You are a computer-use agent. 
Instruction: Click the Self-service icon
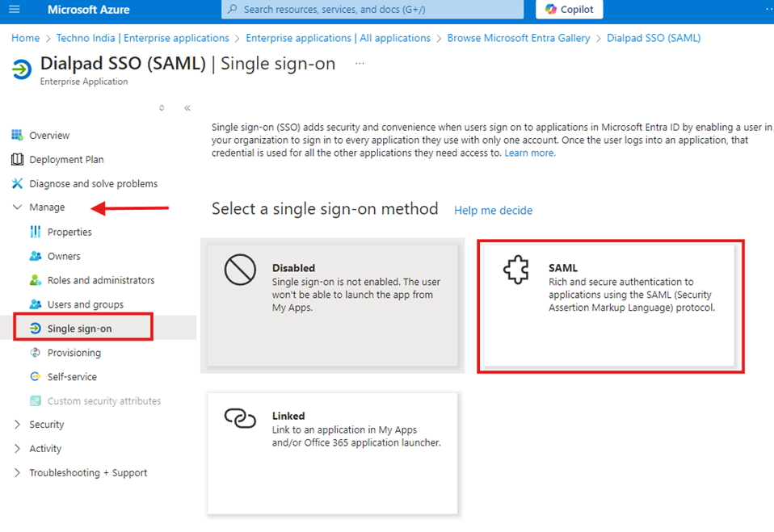click(x=36, y=377)
